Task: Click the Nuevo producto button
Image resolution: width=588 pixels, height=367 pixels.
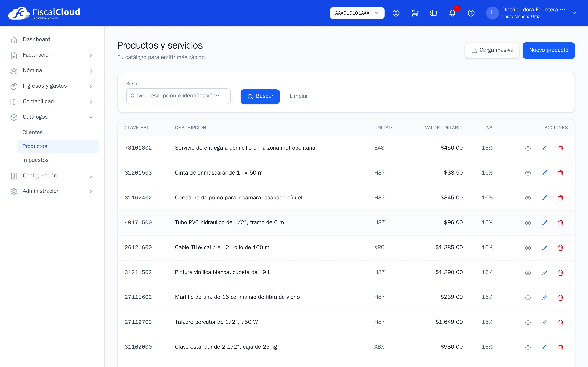Action: (x=549, y=50)
